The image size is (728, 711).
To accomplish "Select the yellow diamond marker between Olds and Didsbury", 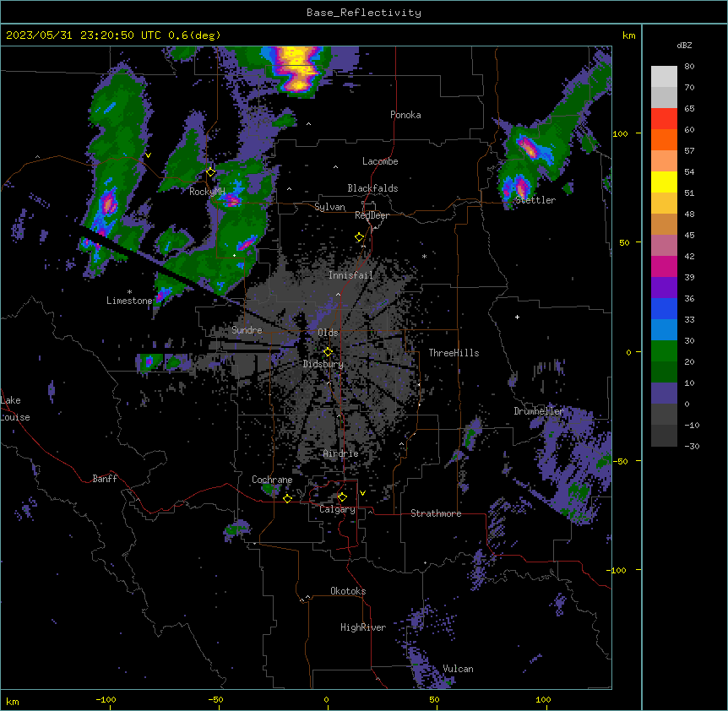I will click(x=329, y=352).
